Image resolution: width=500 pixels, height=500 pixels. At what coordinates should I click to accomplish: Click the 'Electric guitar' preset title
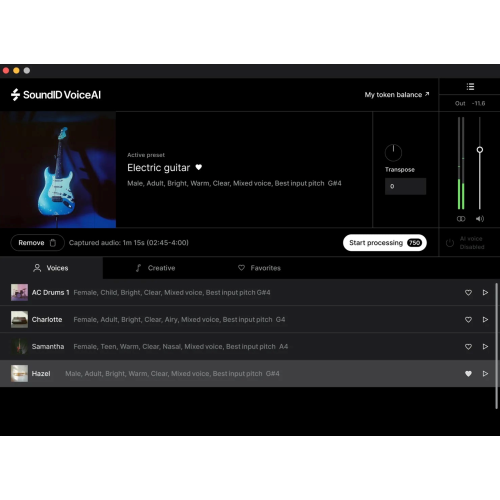pyautogui.click(x=158, y=167)
